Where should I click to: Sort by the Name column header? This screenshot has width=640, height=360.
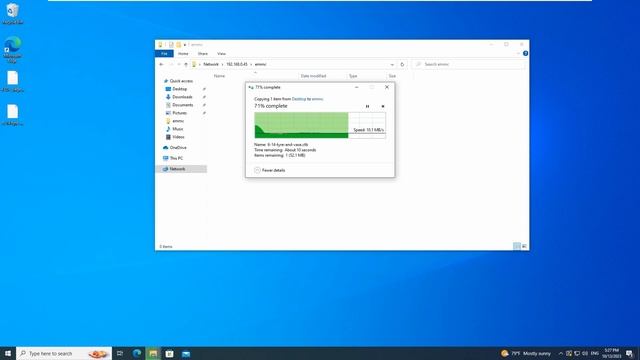coord(220,76)
